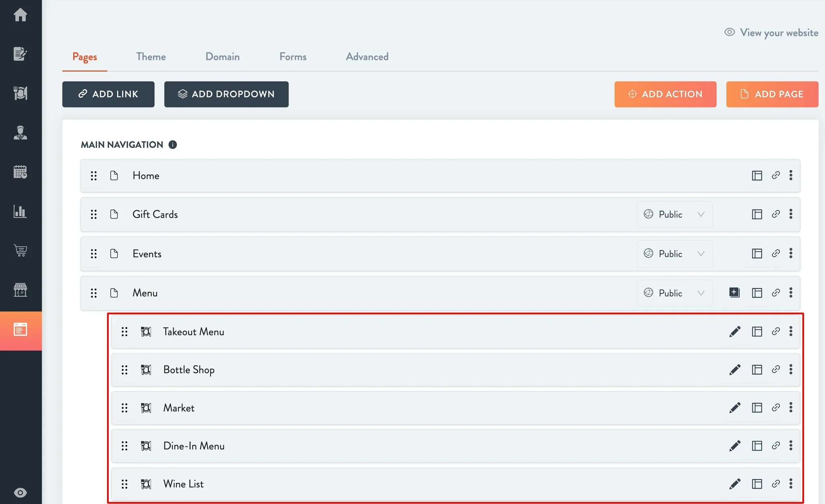Open the shopping cart icon in sidebar
This screenshot has height=504, width=825.
pos(20,250)
